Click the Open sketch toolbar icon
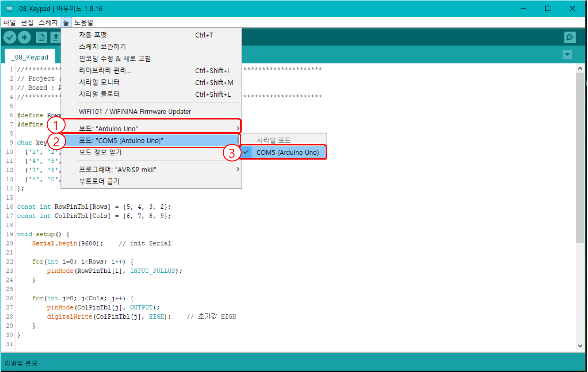 coord(57,37)
